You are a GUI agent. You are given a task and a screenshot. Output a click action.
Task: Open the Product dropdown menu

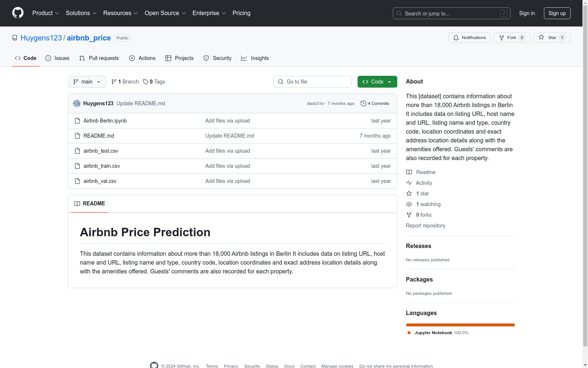[46, 13]
